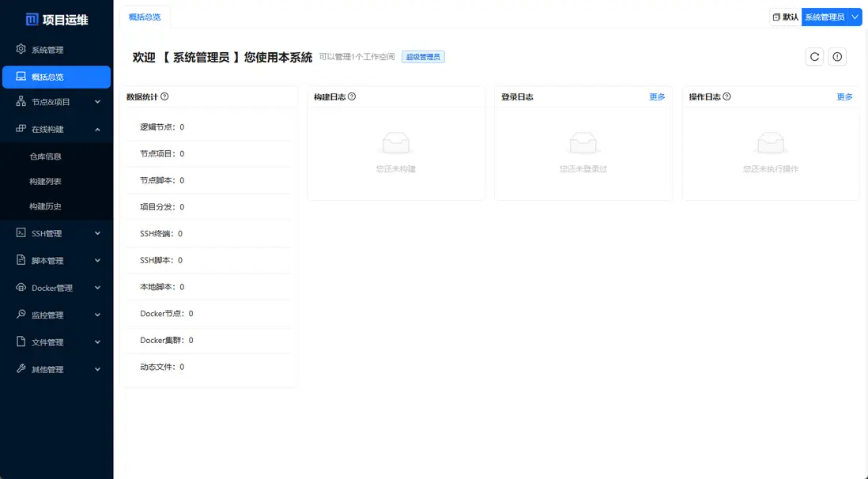
Task: Click the 脚本管理 file icon
Action: [x=21, y=260]
